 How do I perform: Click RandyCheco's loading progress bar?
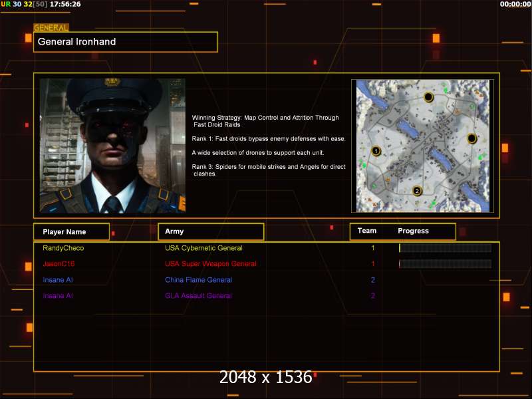[445, 248]
